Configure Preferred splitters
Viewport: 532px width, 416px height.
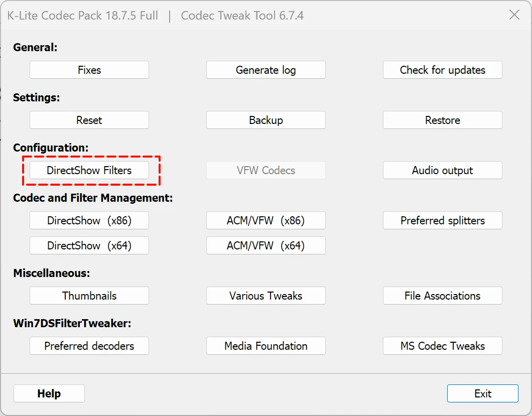(x=442, y=221)
